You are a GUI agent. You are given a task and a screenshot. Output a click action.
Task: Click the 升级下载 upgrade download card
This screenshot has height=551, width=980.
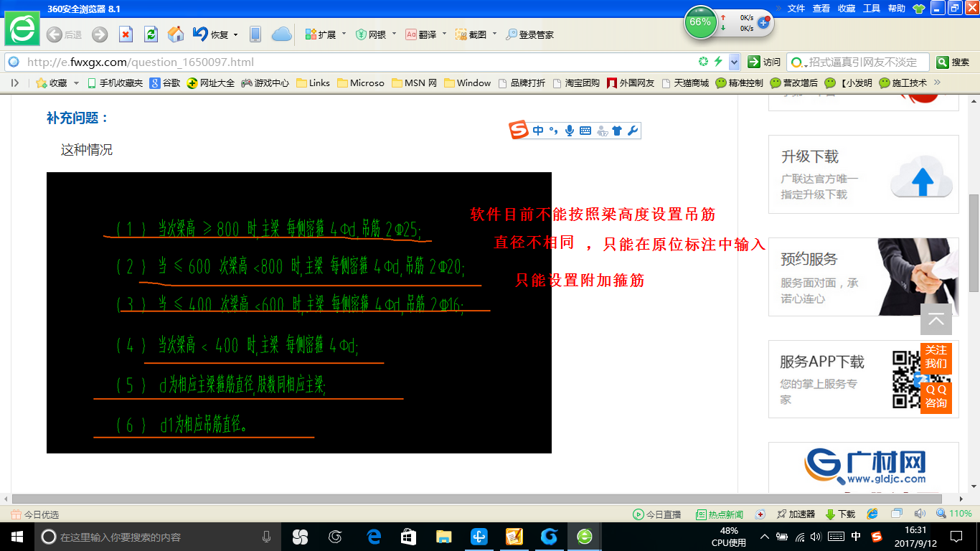864,174
